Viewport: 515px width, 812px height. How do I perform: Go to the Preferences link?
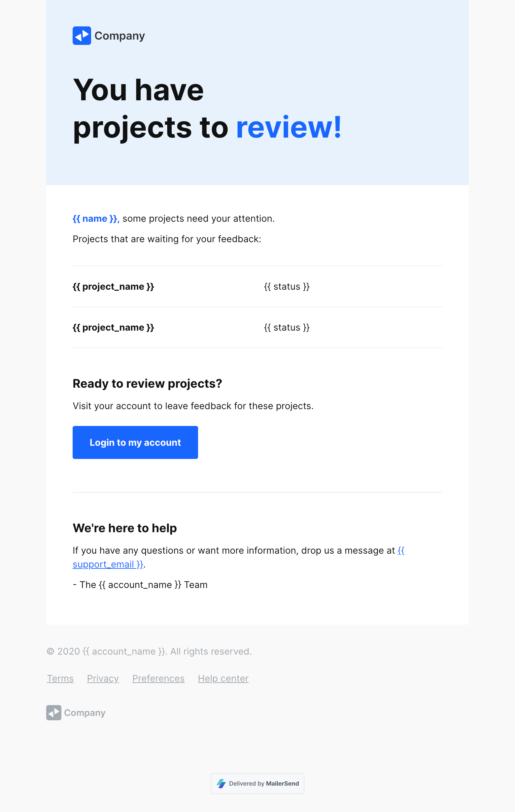point(158,678)
